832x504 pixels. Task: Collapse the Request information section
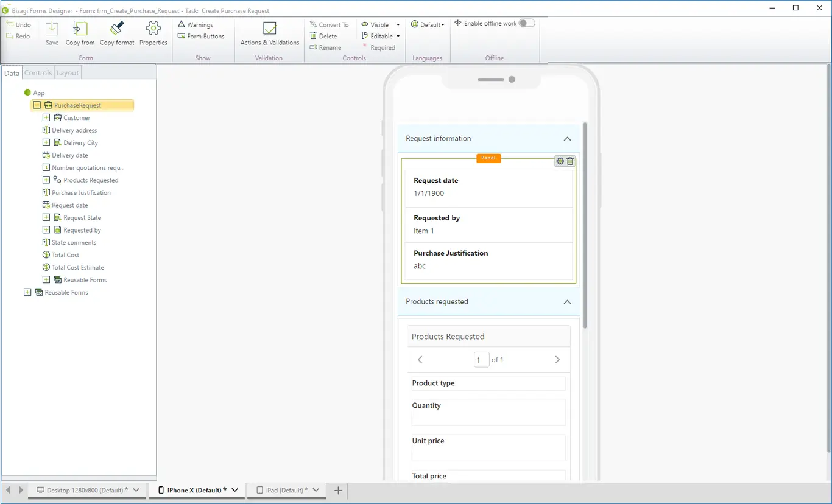(x=567, y=139)
